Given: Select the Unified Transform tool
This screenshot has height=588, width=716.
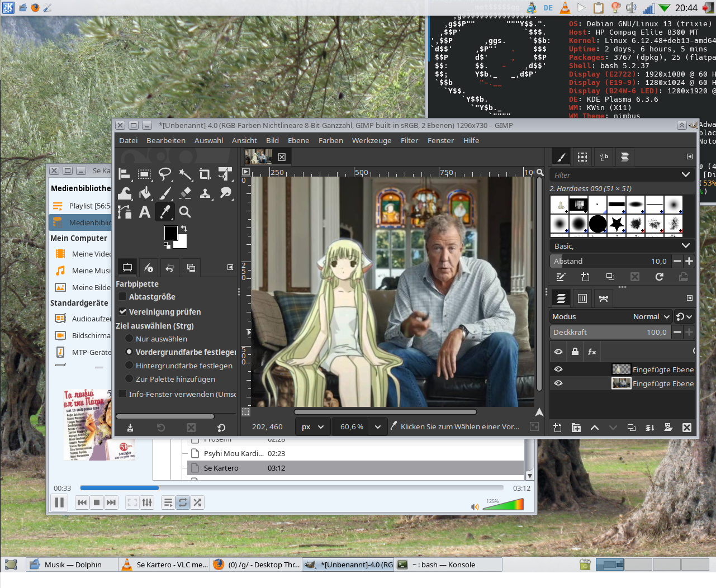Looking at the screenshot, I should click(225, 174).
